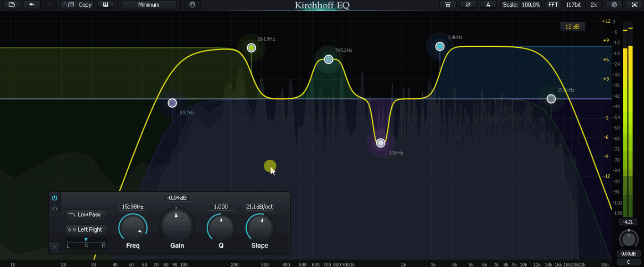
Task: Open the 117bit precision dropdown
Action: (x=573, y=5)
